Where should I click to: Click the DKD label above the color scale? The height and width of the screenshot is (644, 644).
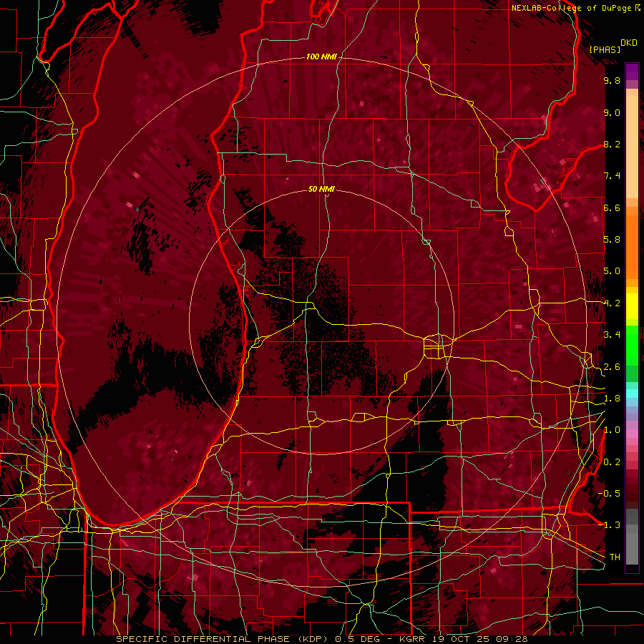(x=629, y=43)
